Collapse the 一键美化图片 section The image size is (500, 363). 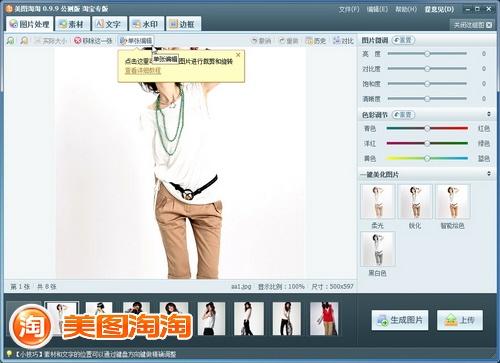coord(489,174)
